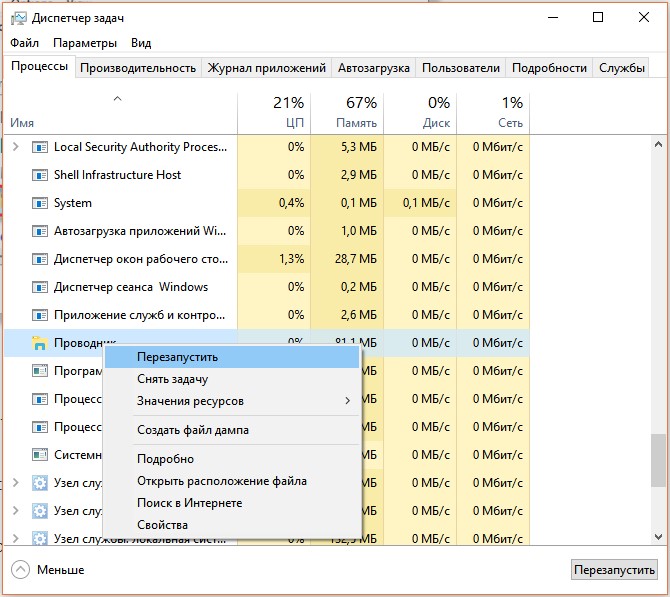
Task: Click the Shell Infrastructure Host icon
Action: click(x=40, y=175)
